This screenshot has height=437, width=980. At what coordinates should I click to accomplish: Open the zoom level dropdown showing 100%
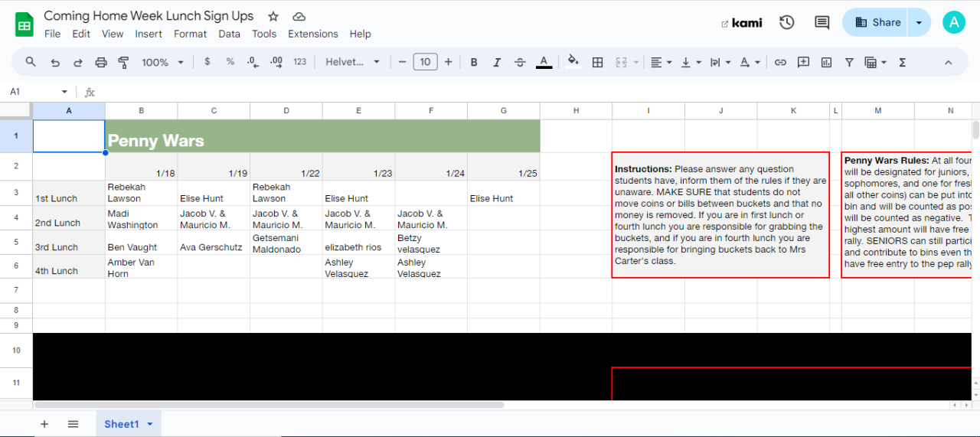tap(162, 62)
